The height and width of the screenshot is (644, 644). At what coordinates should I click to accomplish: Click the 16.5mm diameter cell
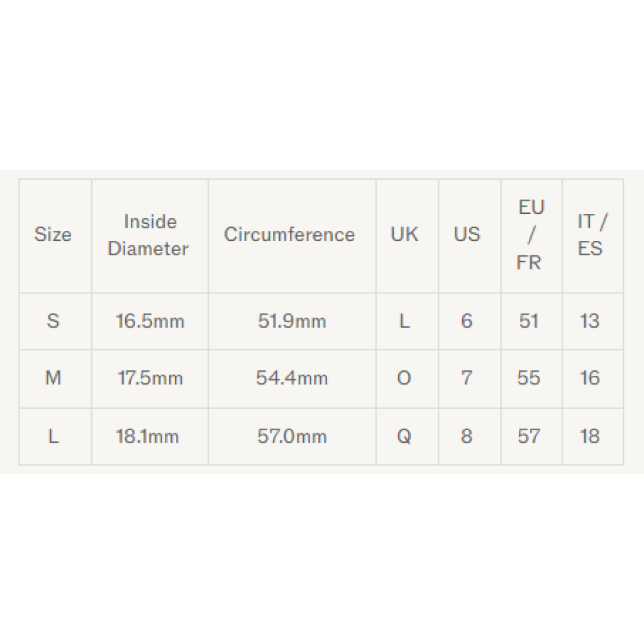point(150,321)
